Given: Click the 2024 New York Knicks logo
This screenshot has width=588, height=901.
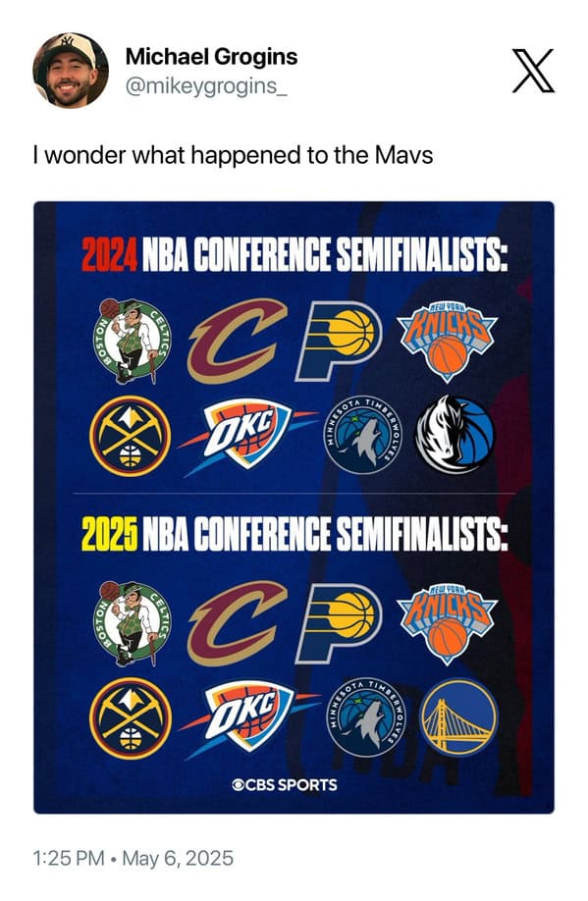Looking at the screenshot, I should point(448,343).
